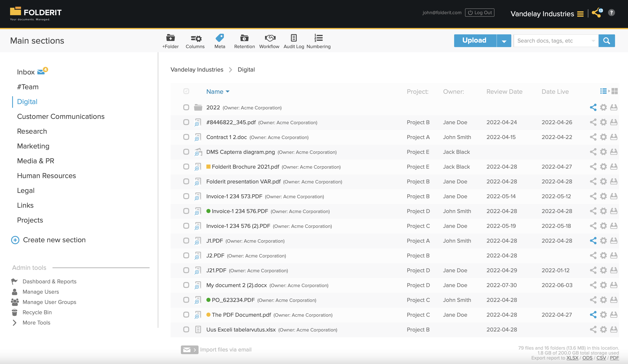The height and width of the screenshot is (364, 628).
Task: Select the Human Resources section
Action: 46,176
